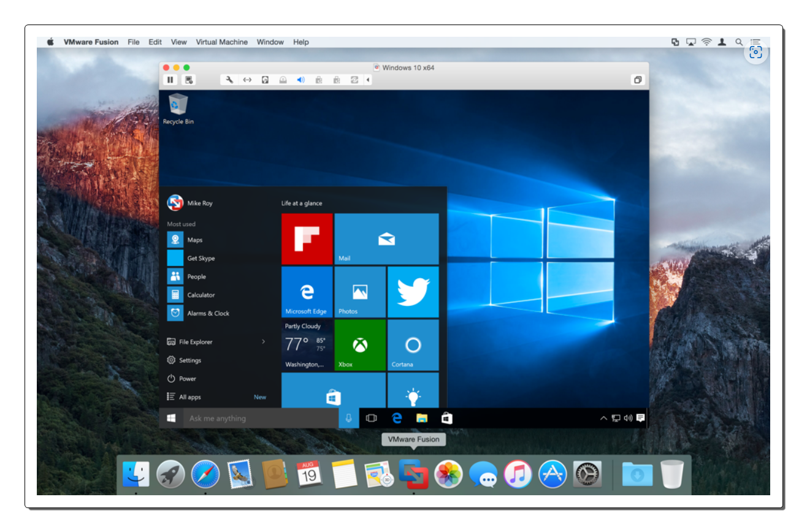Click the Windows Start button on the taskbar
This screenshot has width=807, height=532.
click(x=171, y=418)
